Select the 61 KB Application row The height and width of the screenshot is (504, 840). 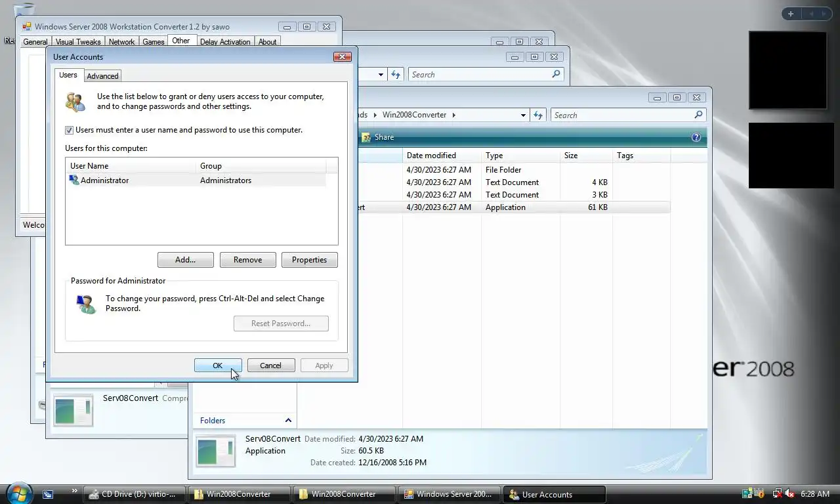[x=514, y=207]
